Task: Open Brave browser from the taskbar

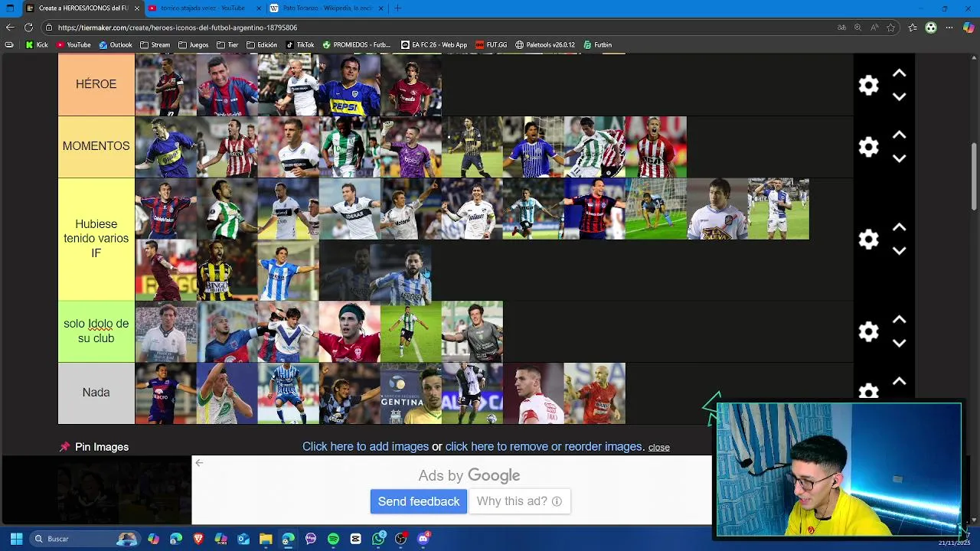Action: click(199, 539)
